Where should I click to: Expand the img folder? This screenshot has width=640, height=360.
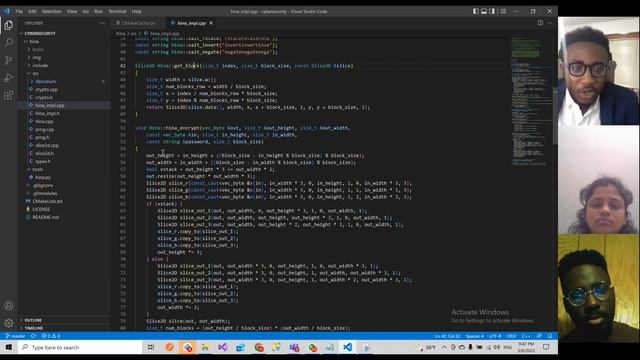tap(64, 58)
